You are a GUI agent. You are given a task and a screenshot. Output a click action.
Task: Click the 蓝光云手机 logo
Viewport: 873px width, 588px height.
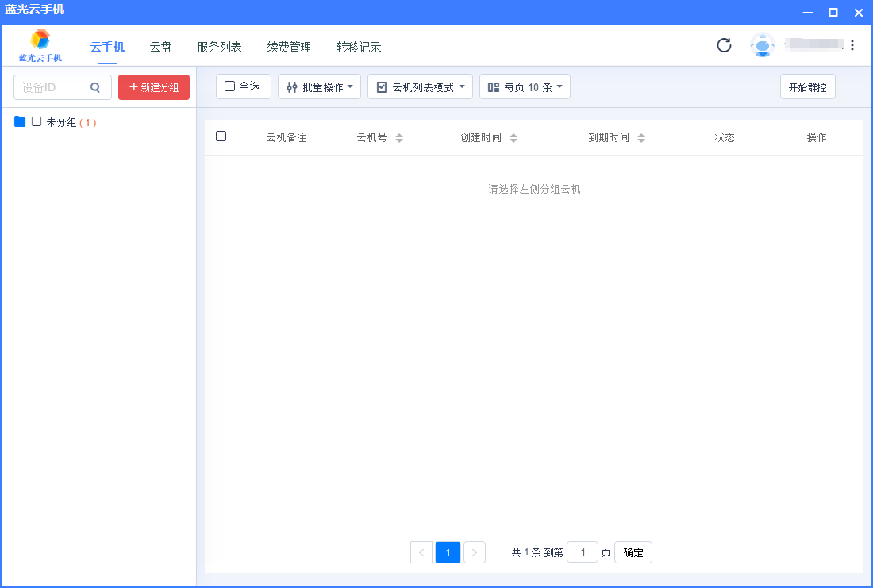coord(40,46)
